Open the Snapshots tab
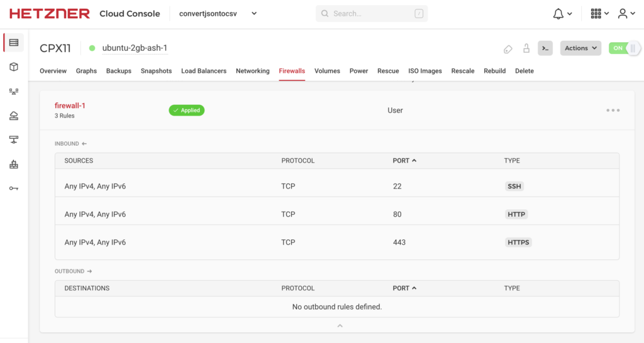 pos(156,71)
